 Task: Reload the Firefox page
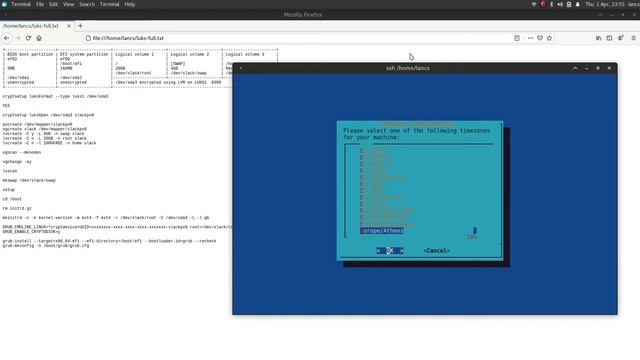(28, 38)
